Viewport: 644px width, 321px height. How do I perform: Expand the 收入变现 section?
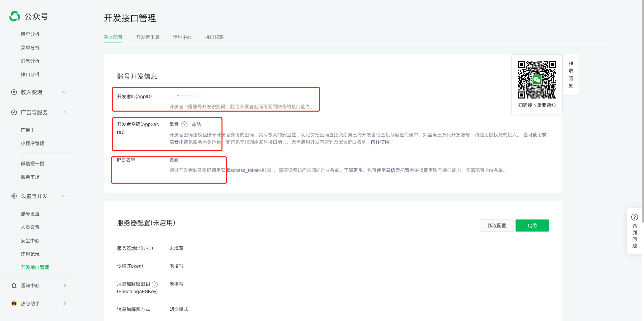[x=64, y=92]
